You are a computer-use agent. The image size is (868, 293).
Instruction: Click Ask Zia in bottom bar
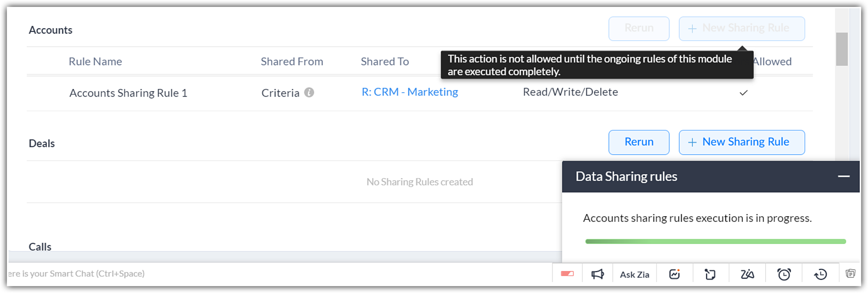pos(635,274)
